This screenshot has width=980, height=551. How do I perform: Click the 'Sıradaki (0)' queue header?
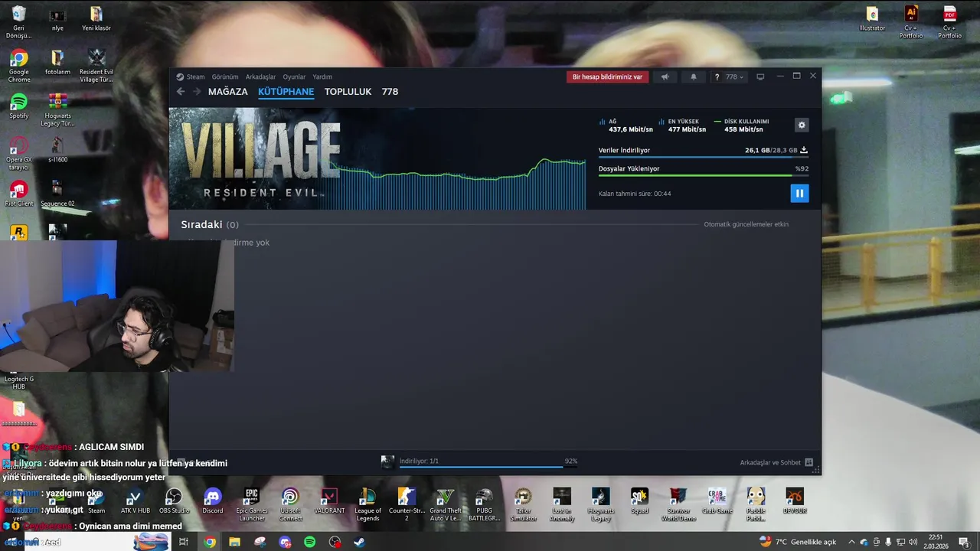coord(210,224)
